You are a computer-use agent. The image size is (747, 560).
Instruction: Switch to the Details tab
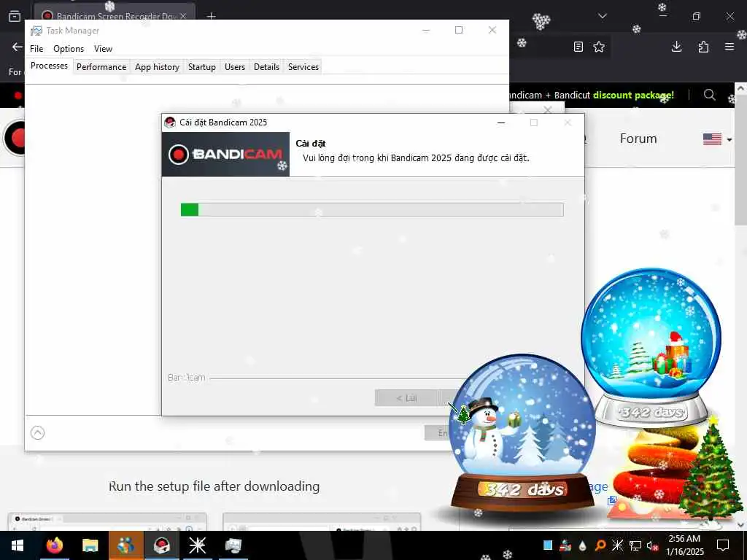(266, 67)
